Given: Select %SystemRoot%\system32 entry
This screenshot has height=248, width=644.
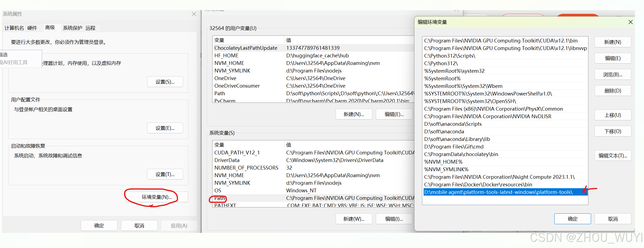Looking at the screenshot, I should point(505,71).
